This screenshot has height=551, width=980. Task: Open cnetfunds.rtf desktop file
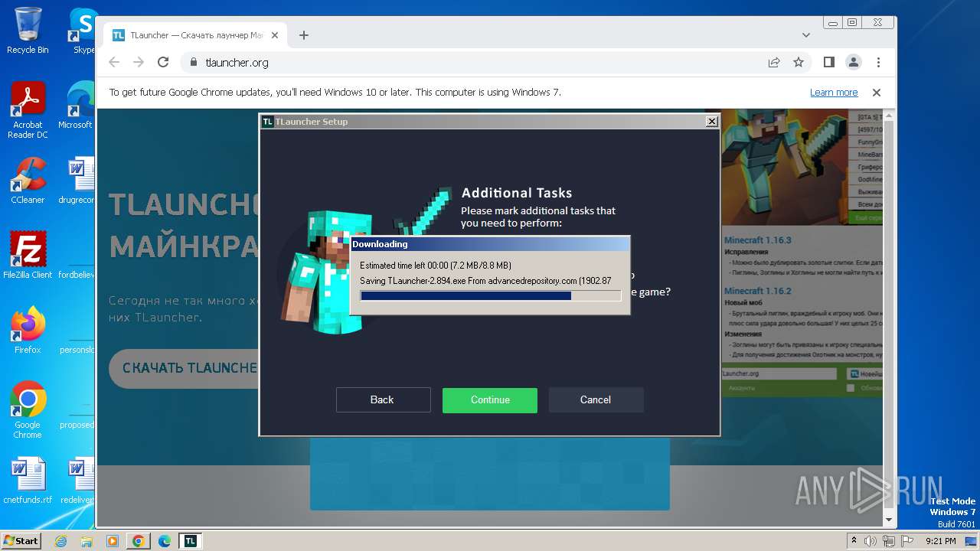(28, 481)
